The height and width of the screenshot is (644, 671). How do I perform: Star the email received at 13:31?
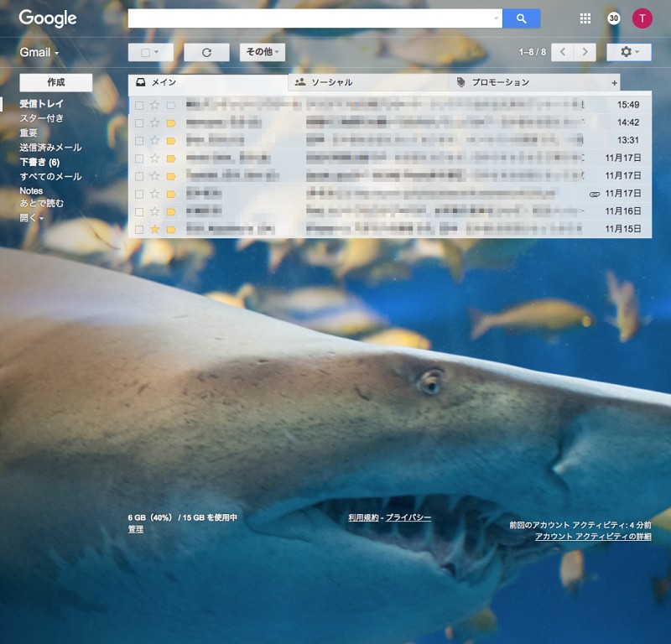point(154,140)
